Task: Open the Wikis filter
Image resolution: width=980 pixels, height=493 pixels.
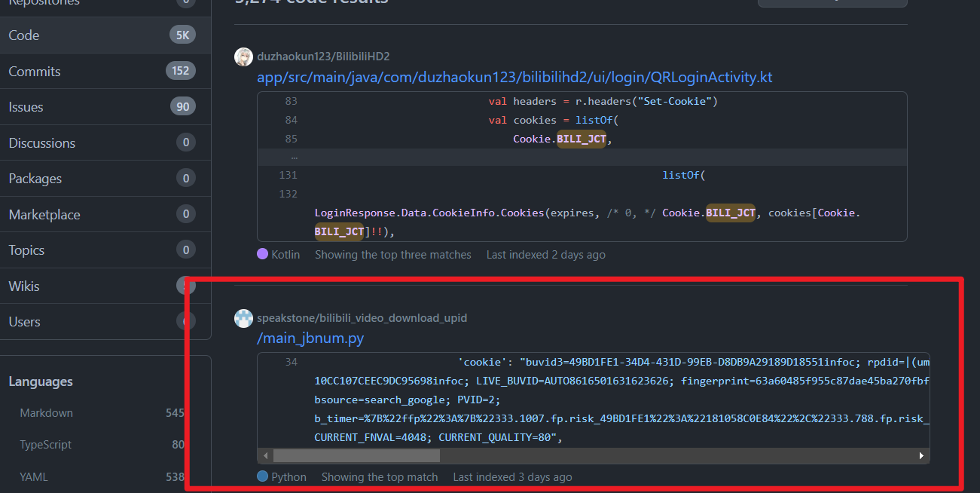Action: click(x=105, y=286)
